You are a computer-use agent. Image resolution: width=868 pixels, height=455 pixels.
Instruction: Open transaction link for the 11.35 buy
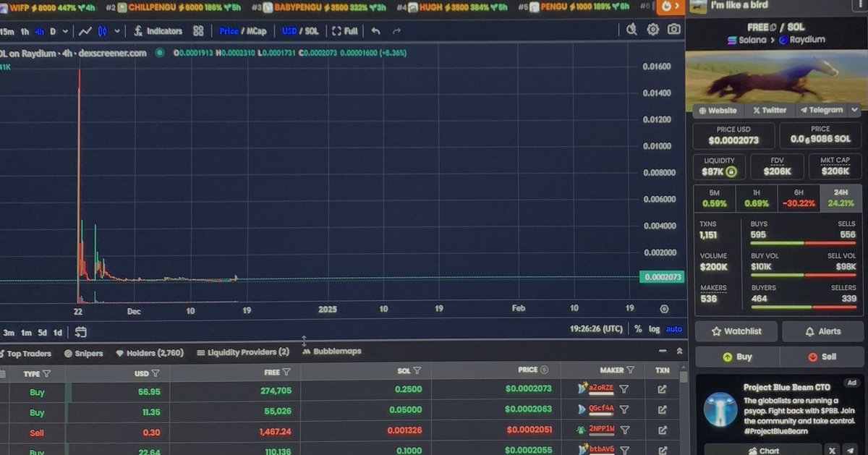(662, 409)
